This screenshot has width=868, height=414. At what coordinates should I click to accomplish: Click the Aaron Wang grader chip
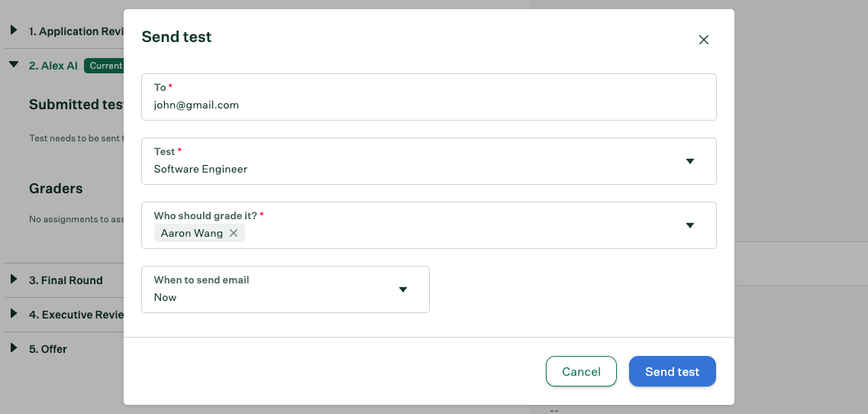click(x=192, y=233)
